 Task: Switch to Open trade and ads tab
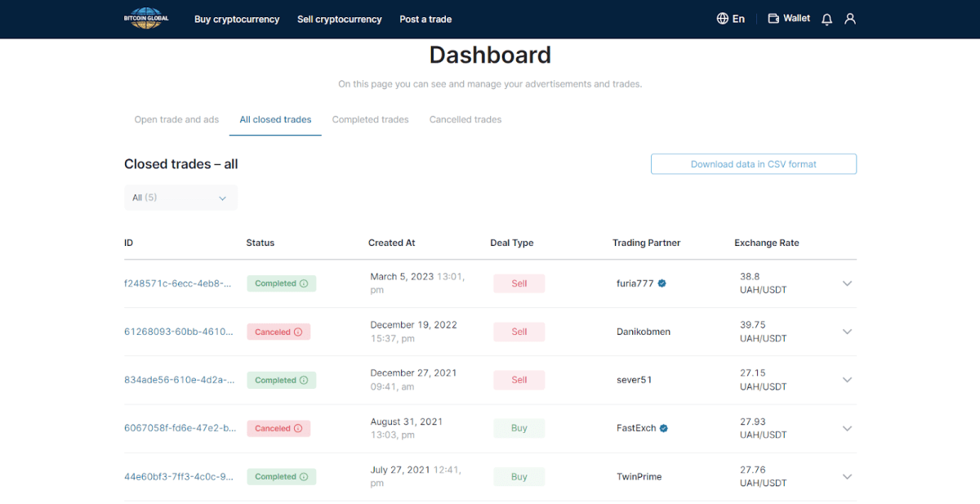(176, 119)
